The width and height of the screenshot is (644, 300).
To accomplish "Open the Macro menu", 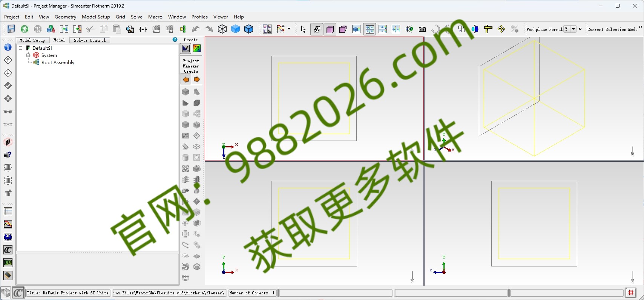I will [155, 17].
